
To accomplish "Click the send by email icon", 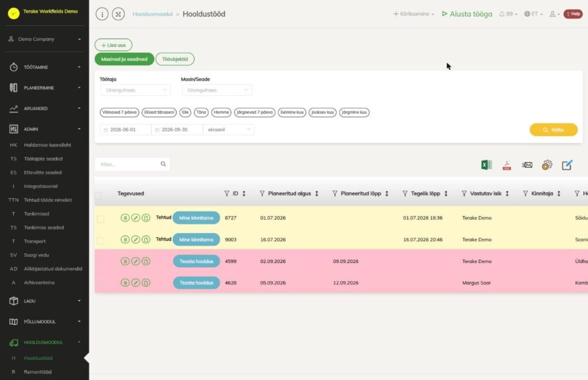I will (527, 165).
